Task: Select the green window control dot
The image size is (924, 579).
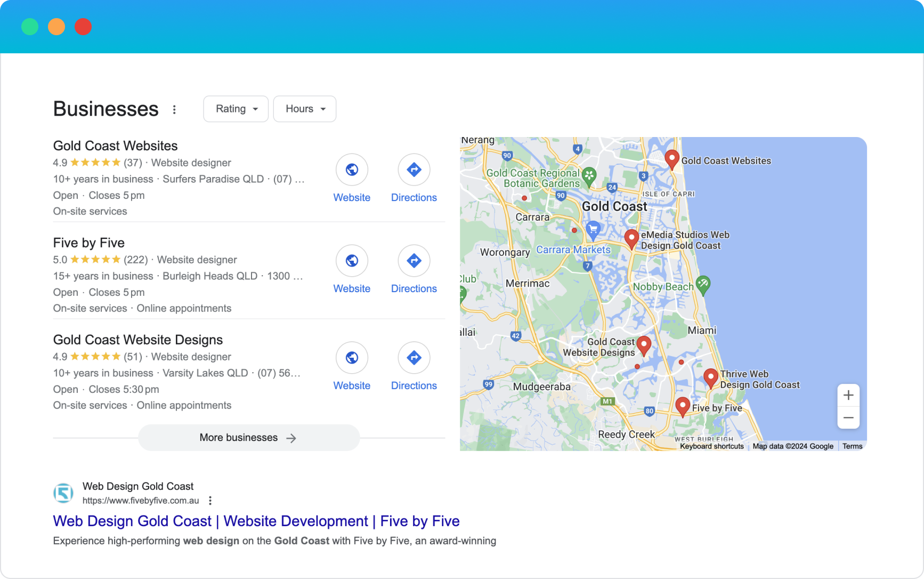Action: click(30, 26)
